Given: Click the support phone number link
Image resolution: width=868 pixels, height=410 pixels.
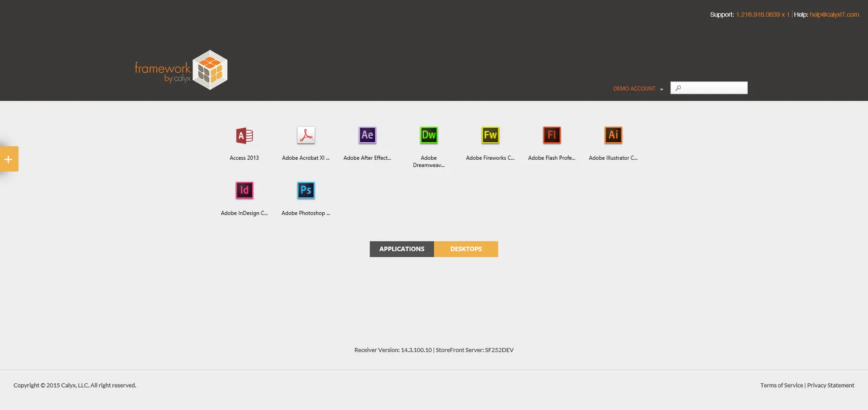Looking at the screenshot, I should point(763,15).
